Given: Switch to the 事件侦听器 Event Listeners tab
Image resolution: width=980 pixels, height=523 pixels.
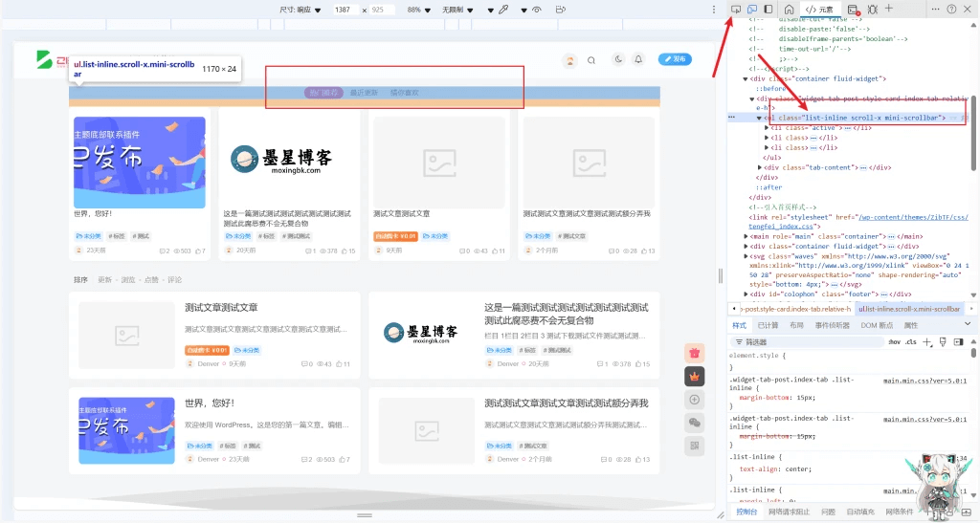Looking at the screenshot, I should tap(832, 326).
